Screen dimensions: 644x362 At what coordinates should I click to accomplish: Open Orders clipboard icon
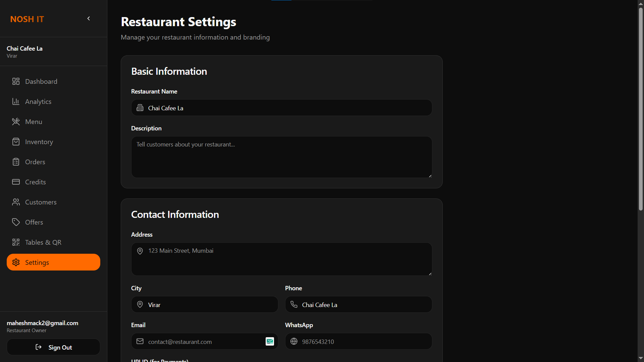click(16, 162)
